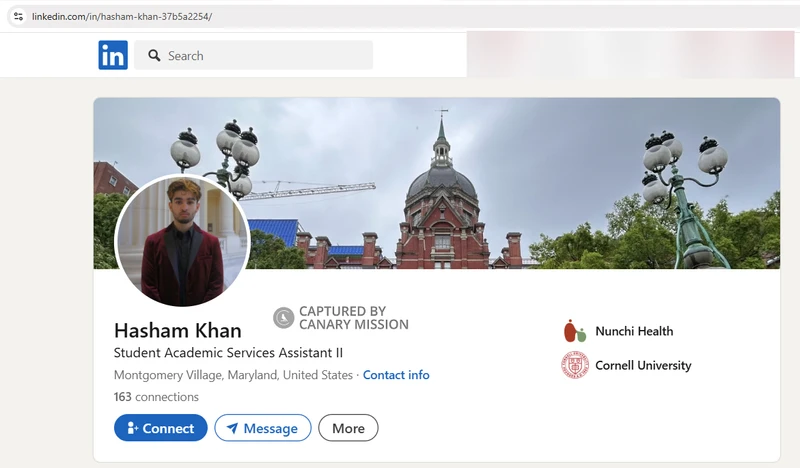Open the Cornell University school link
This screenshot has height=468, width=800.
click(643, 365)
